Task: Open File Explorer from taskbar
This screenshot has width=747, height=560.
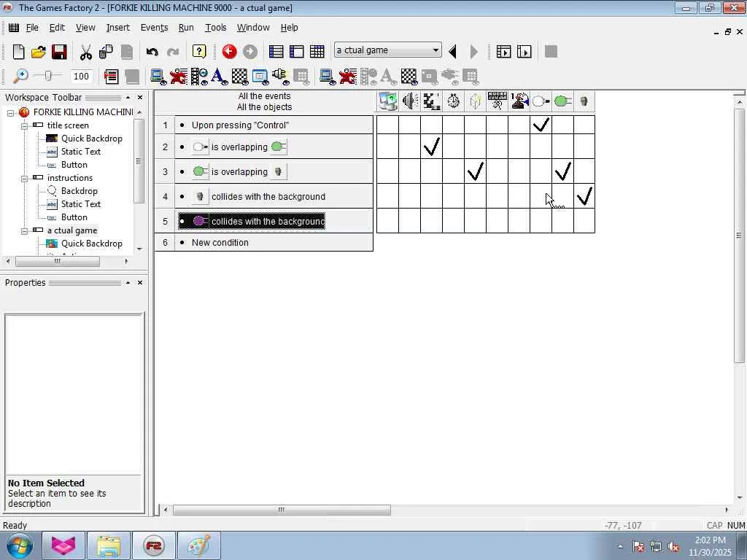Action: click(x=109, y=545)
